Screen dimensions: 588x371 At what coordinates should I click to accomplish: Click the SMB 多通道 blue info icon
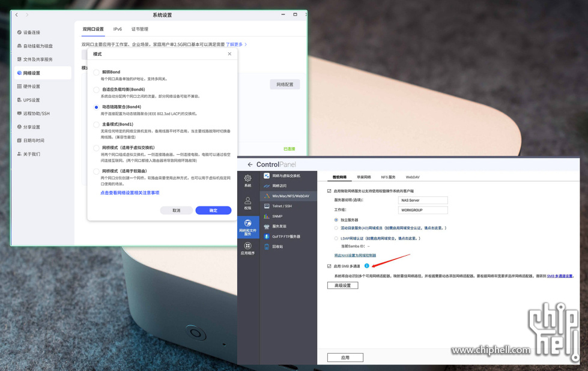coord(366,266)
